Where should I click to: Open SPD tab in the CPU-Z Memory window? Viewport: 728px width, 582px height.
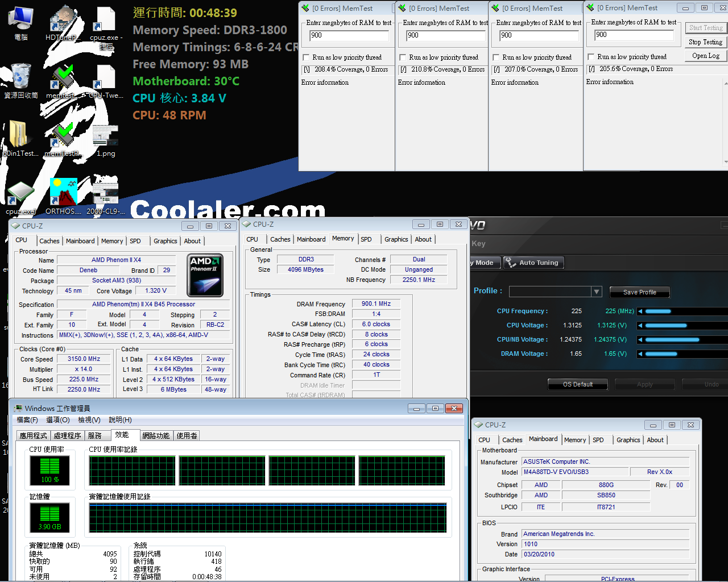tap(366, 239)
